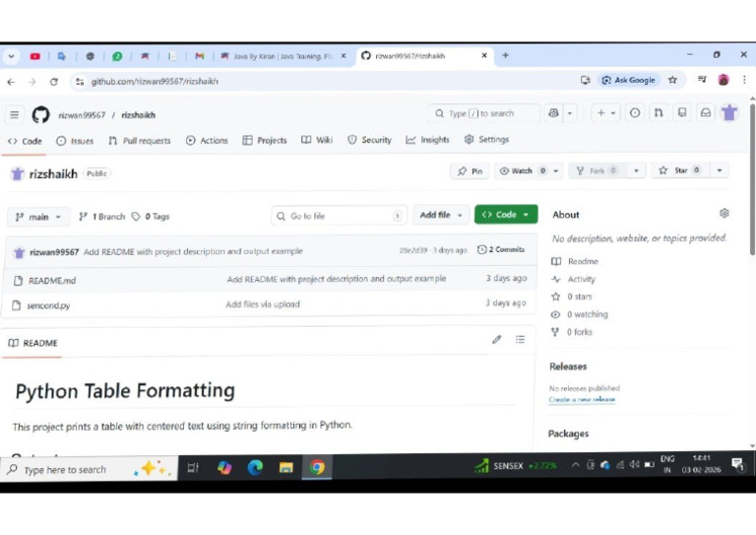
Task: Open the notifications inbox icon
Action: pos(706,113)
